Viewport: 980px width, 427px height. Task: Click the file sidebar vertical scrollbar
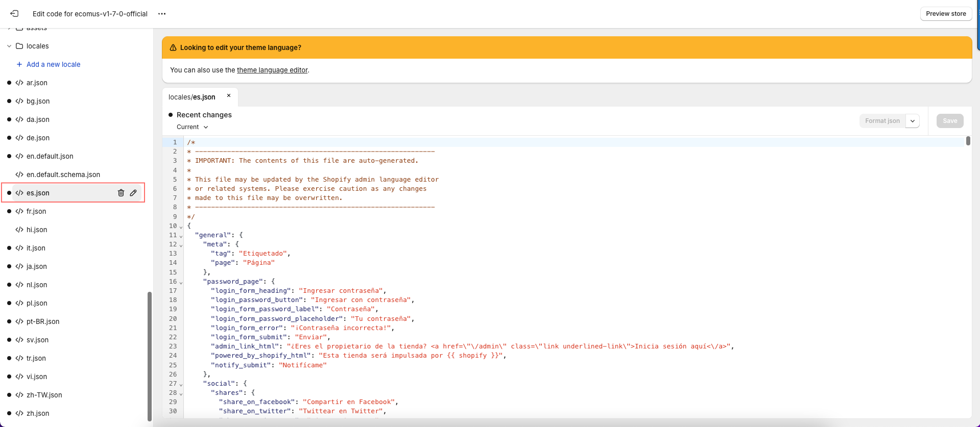pos(150,356)
